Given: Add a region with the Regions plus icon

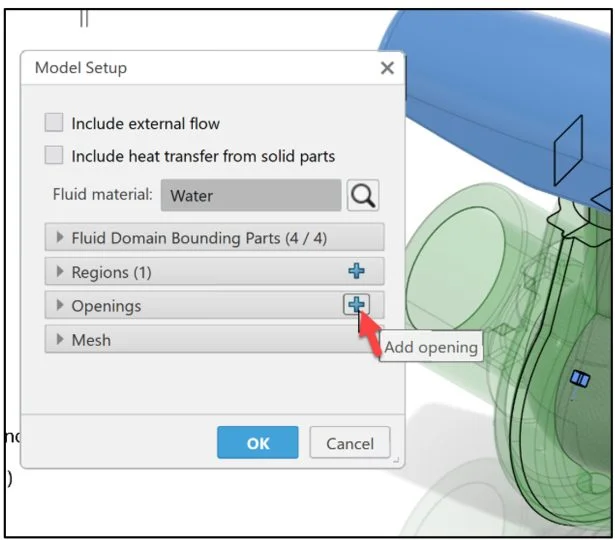Looking at the screenshot, I should pos(357,271).
